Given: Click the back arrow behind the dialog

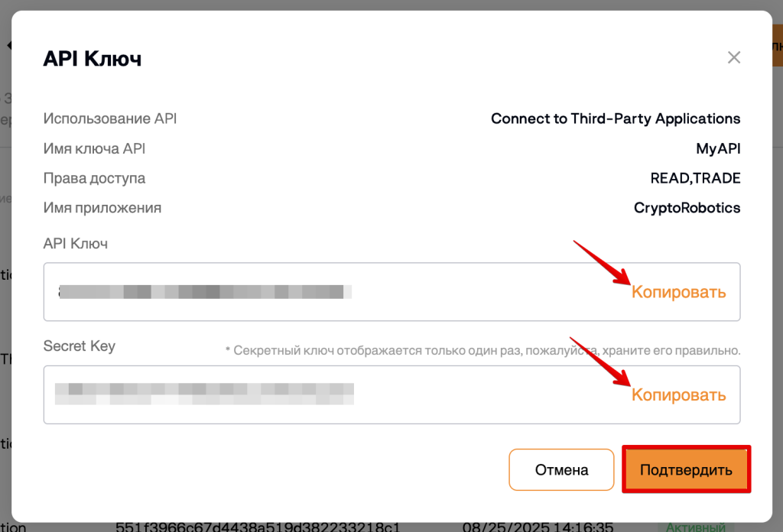Looking at the screenshot, I should (x=8, y=45).
